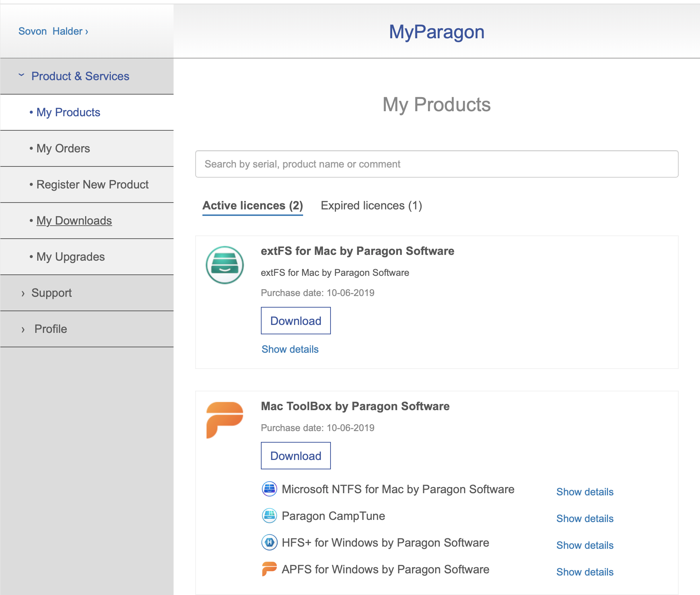
Task: Click the APFS for Windows icon
Action: [269, 569]
